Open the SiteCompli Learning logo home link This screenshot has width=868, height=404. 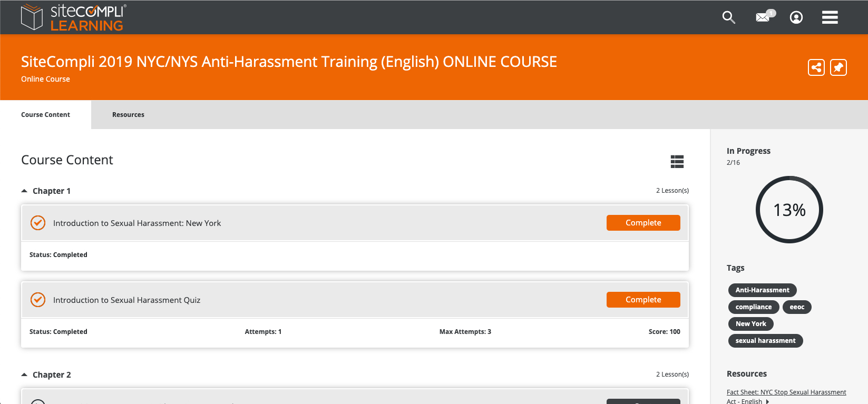73,17
